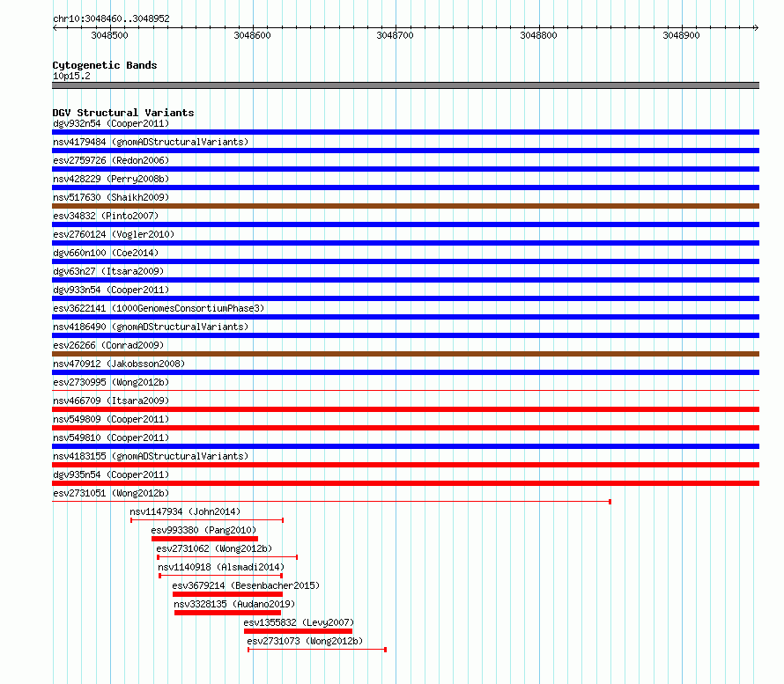Open variant nsv1140918 (Alsmadi2014)
This screenshot has width=784, height=684.
pos(221,567)
